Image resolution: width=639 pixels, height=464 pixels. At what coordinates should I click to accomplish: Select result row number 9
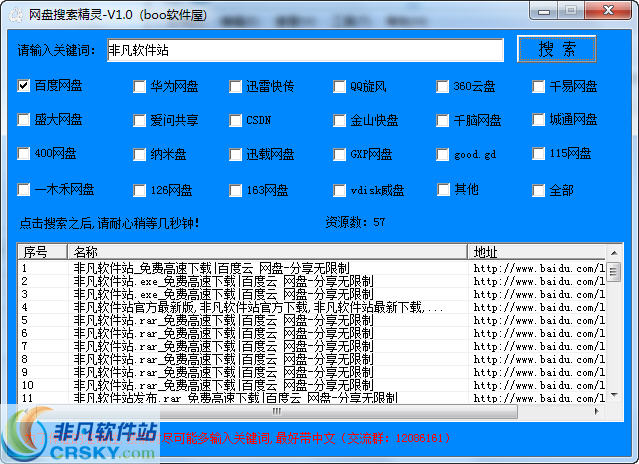click(x=311, y=372)
